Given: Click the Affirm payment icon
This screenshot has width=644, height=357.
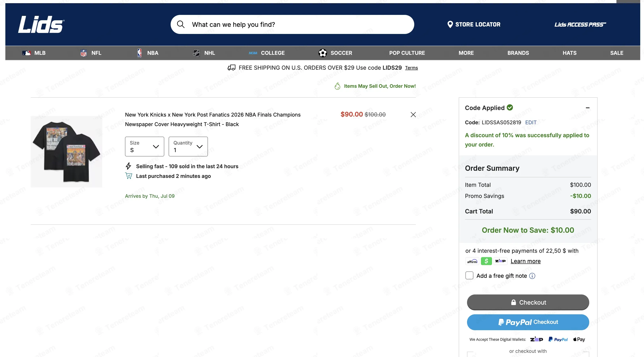Looking at the screenshot, I should pyautogui.click(x=472, y=261).
